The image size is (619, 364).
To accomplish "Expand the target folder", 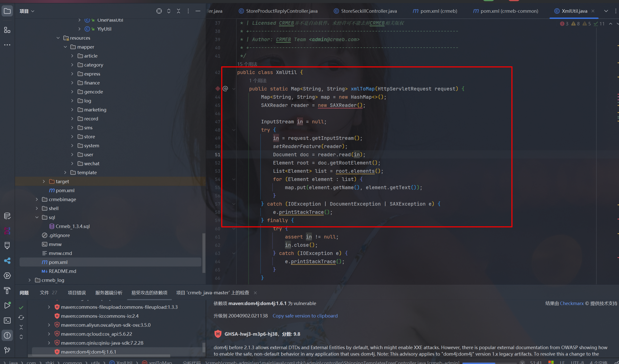I will [x=44, y=181].
